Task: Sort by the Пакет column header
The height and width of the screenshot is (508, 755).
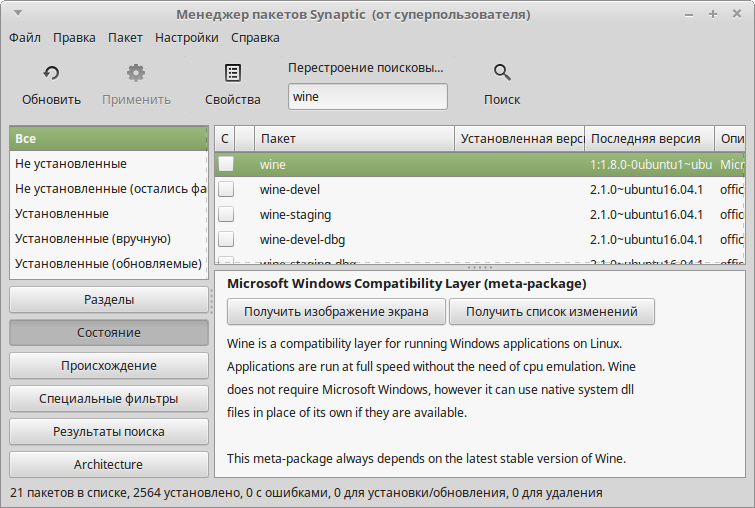Action: (x=354, y=139)
